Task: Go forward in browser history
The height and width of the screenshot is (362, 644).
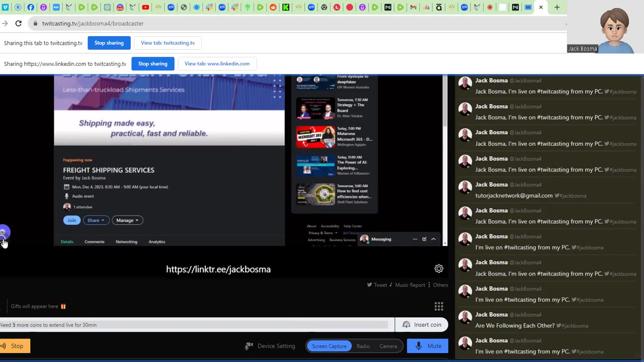Action: click(5, 23)
